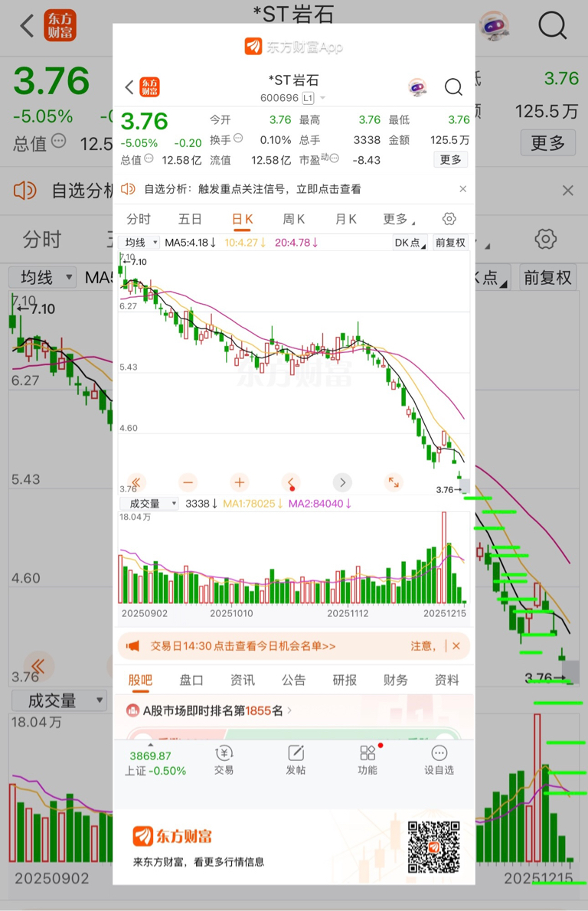Tap background window's 分时 tab
The height and width of the screenshot is (911, 588).
tap(42, 240)
